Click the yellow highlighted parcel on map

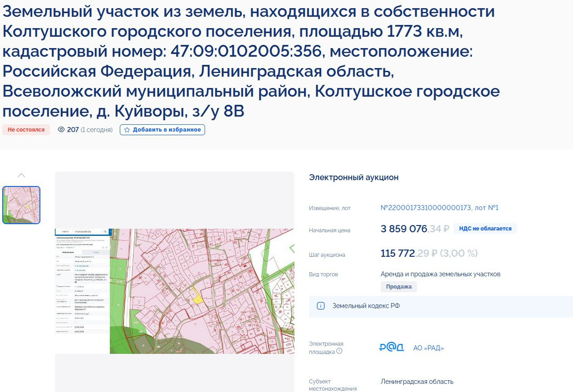197,299
